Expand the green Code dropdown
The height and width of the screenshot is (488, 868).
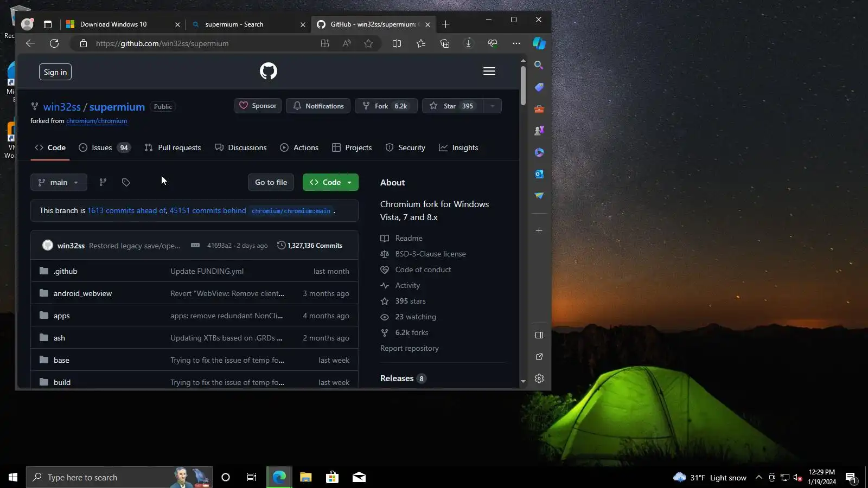click(330, 182)
